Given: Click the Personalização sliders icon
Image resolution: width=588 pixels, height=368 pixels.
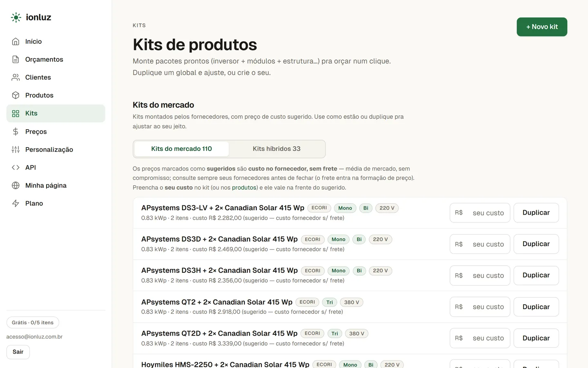Looking at the screenshot, I should tap(16, 150).
